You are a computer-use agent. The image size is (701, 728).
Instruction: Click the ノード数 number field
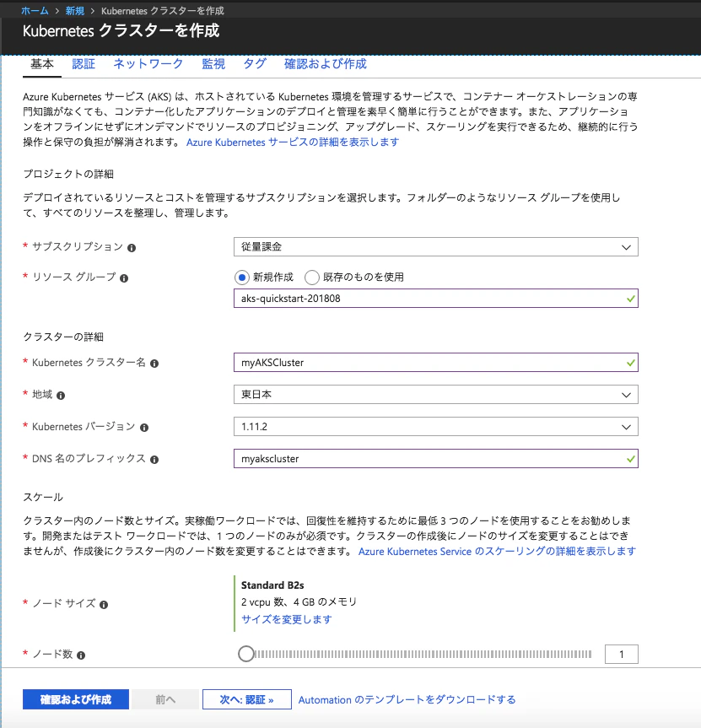(x=621, y=654)
